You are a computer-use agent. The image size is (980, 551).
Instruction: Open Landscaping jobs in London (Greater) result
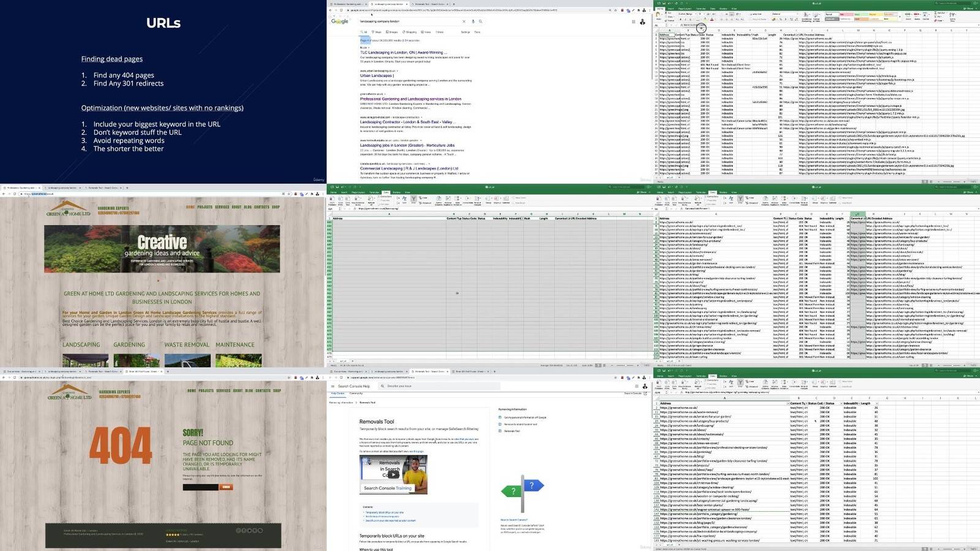tap(407, 145)
